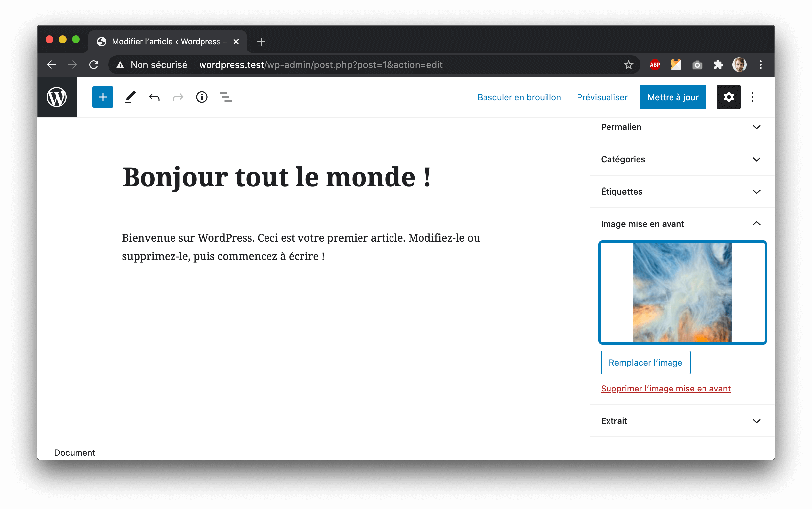Image resolution: width=812 pixels, height=509 pixels.
Task: Reload the current page
Action: [x=94, y=65]
